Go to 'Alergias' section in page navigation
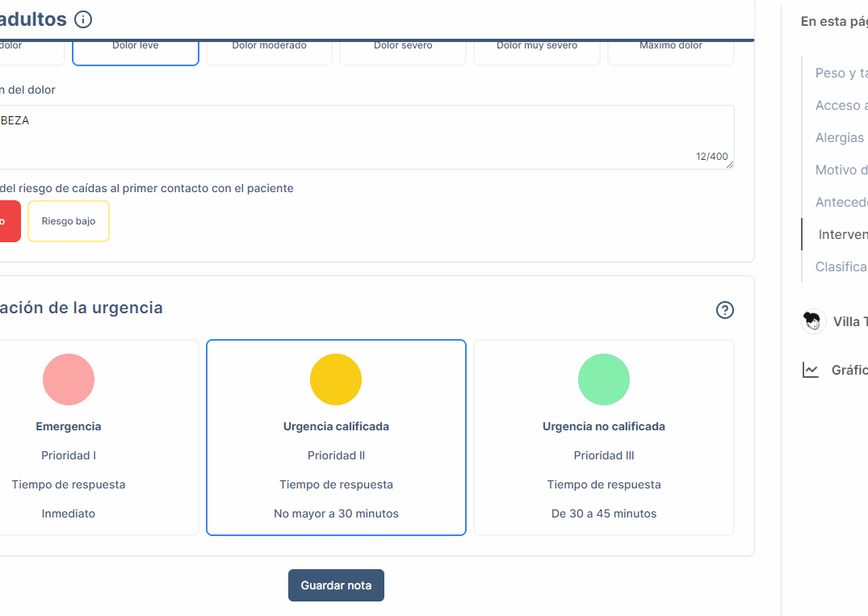Viewport: 868px width, 616px height. pos(839,137)
